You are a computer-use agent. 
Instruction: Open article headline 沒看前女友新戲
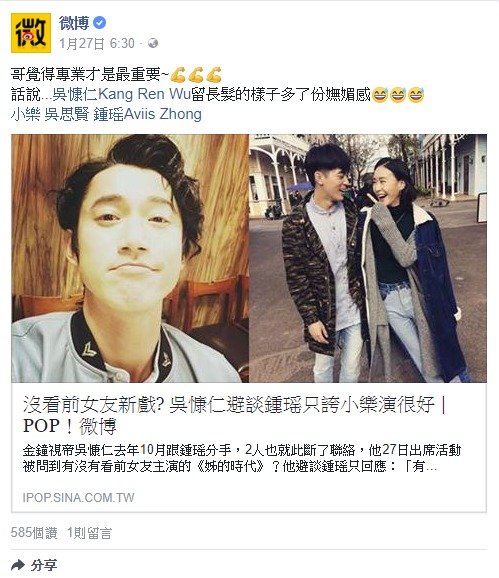235,415
